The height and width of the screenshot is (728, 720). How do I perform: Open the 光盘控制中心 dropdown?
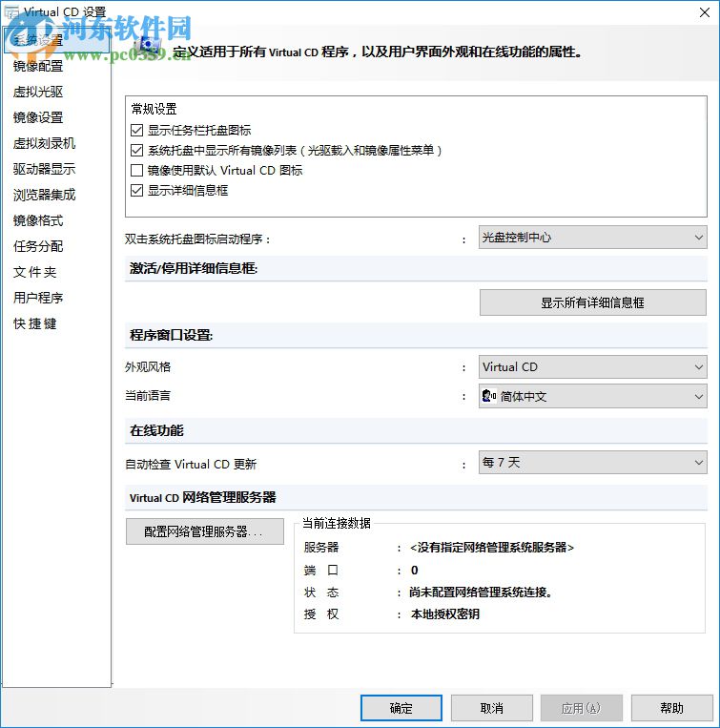pyautogui.click(x=593, y=238)
